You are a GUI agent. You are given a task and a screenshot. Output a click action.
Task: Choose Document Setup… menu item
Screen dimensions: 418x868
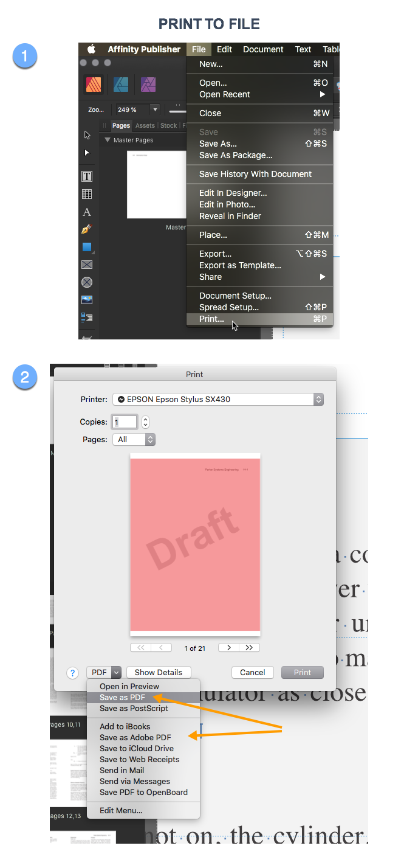click(260, 296)
